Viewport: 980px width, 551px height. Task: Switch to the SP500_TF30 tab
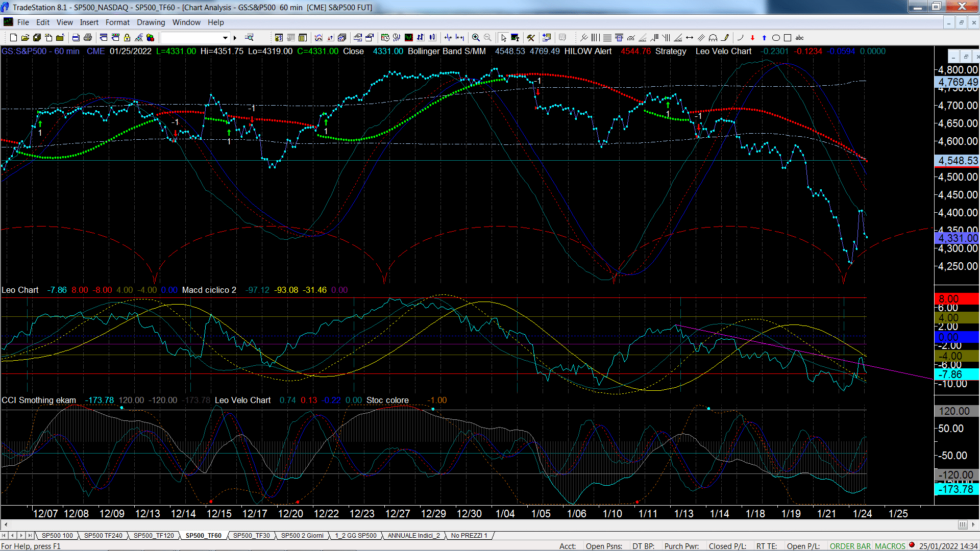pyautogui.click(x=252, y=536)
